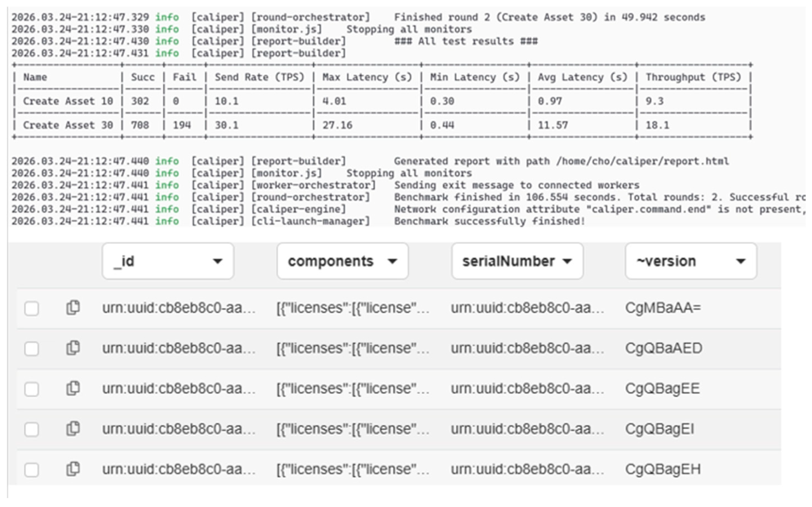Copy document in row CgQBagEI via copy icon
The width and height of the screenshot is (812, 507).
click(73, 428)
